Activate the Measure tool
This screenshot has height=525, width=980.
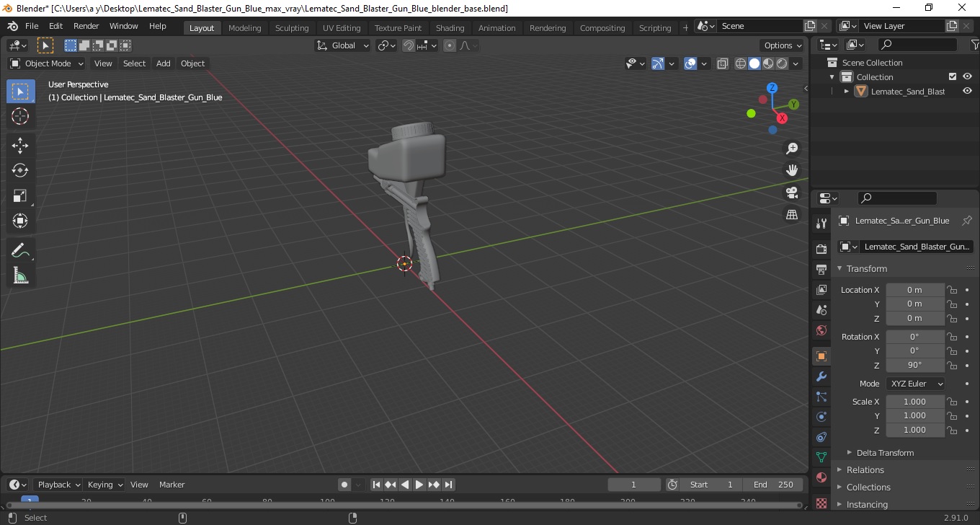[x=20, y=275]
